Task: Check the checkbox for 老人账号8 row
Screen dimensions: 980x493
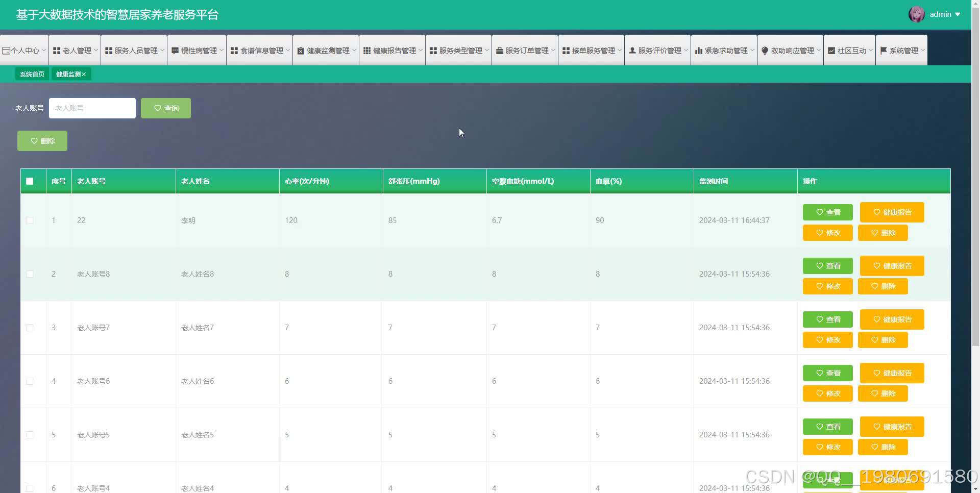Action: point(30,274)
